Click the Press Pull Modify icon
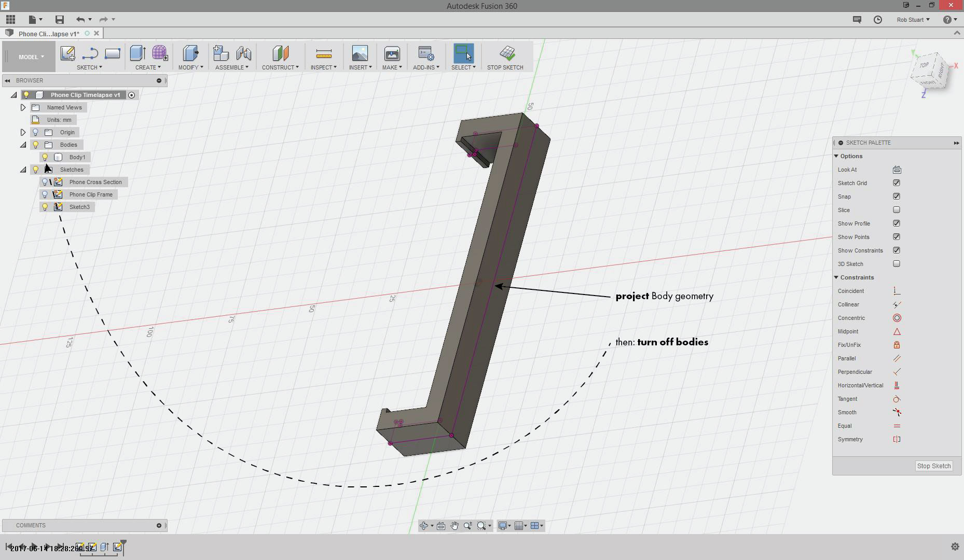The height and width of the screenshot is (560, 964). pos(190,53)
